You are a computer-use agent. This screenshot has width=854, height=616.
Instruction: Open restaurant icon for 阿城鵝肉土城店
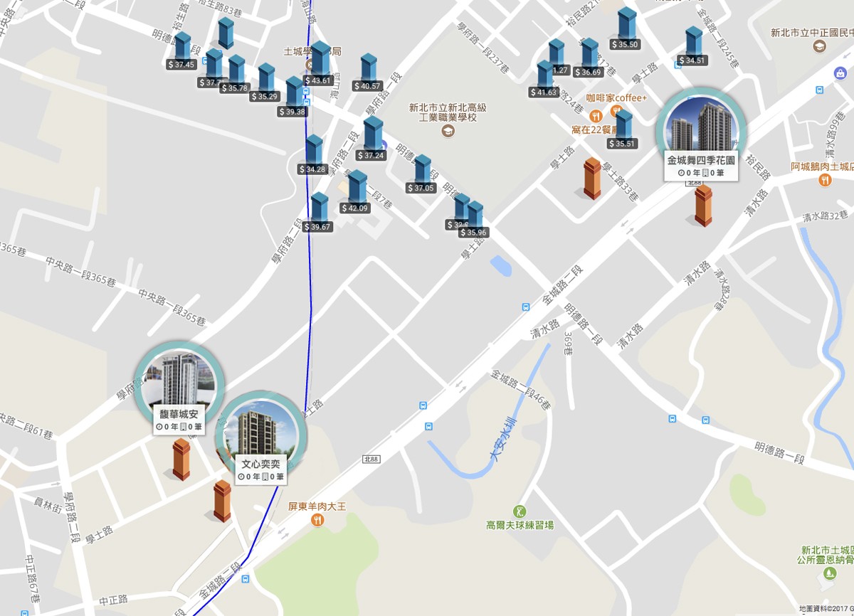[825, 181]
